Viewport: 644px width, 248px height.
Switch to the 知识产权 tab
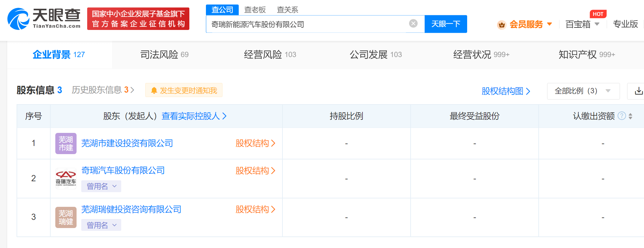coord(587,55)
